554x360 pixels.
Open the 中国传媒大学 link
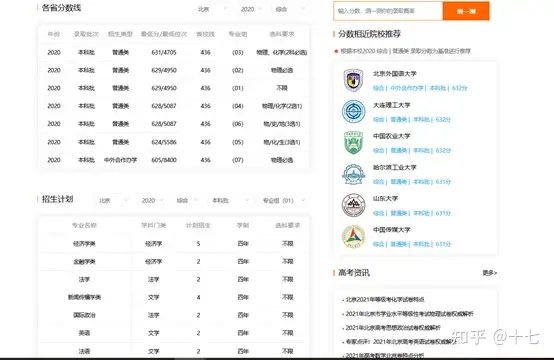coord(391,230)
